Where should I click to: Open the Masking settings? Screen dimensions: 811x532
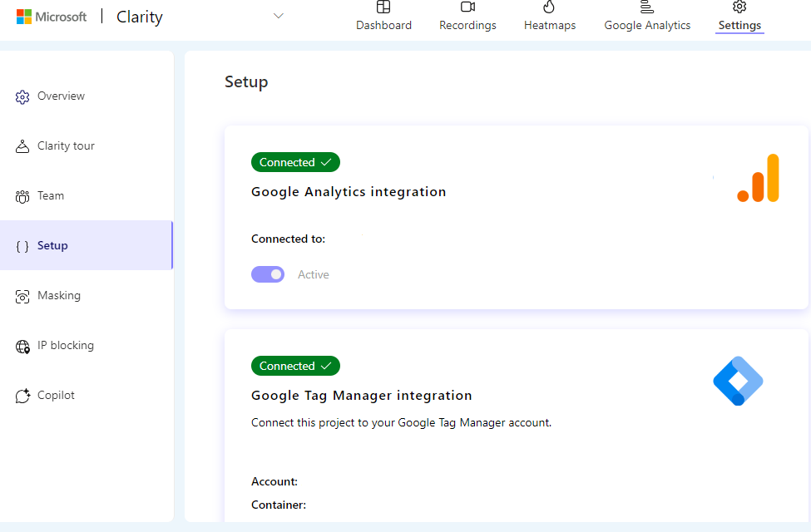pos(59,295)
